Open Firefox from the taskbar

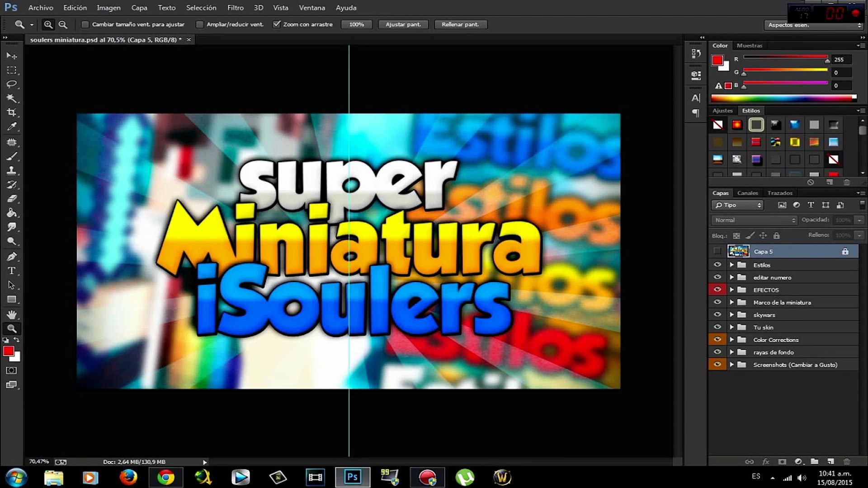(128, 477)
